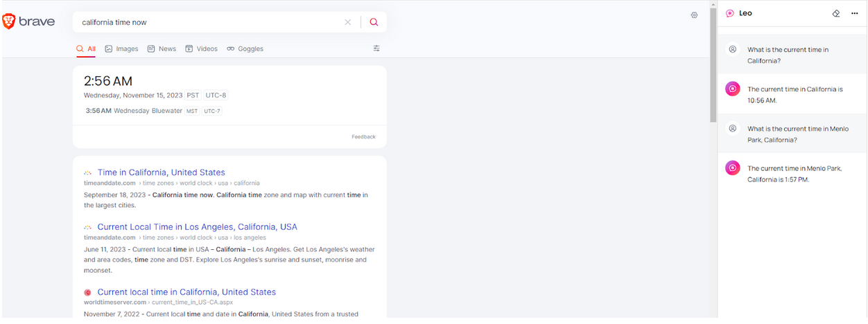Open worldtimeserver Current local time in California link
Image resolution: width=868 pixels, height=324 pixels.
click(186, 292)
